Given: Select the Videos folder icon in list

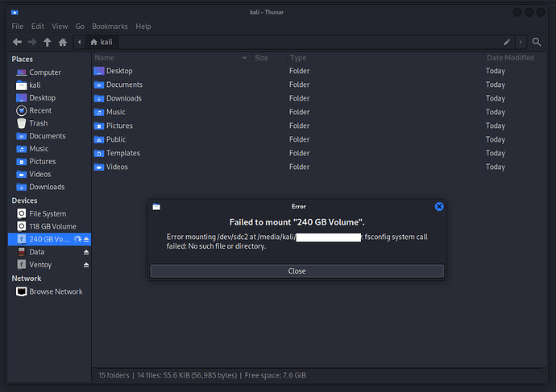Looking at the screenshot, I should (99, 167).
